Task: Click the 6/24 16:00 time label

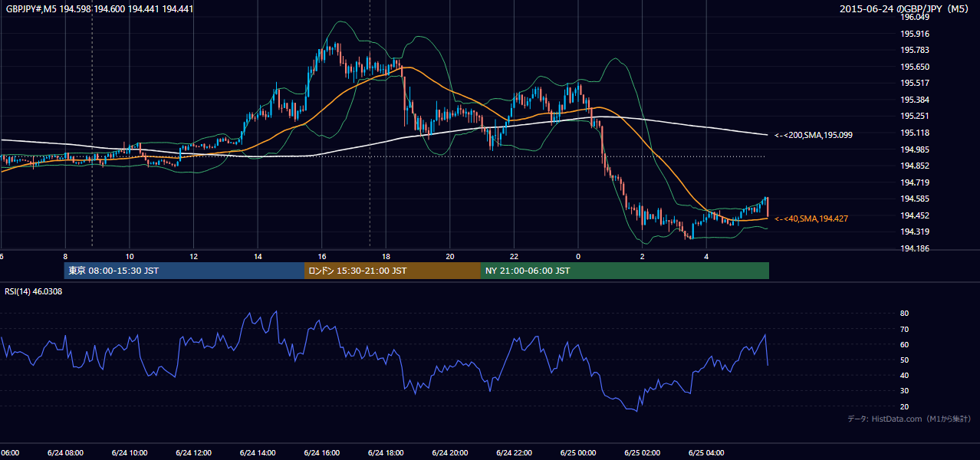Action: pos(321,452)
